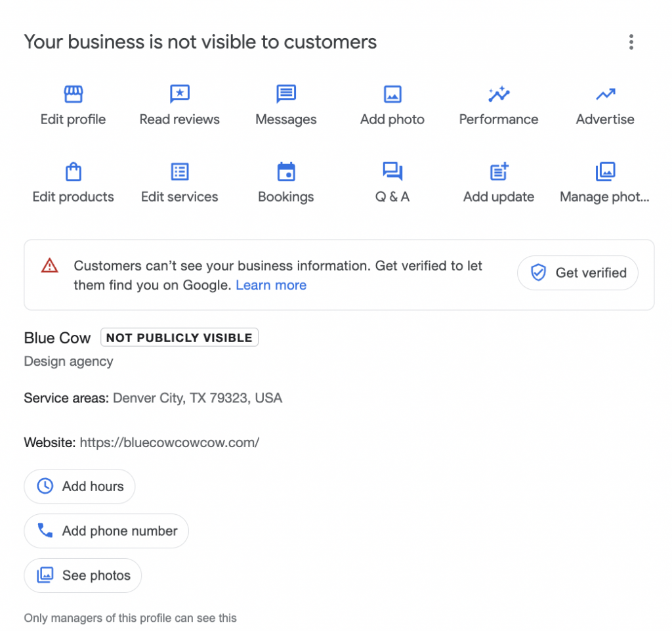The image size is (672, 631).
Task: Follow the Learn more link
Action: coord(271,286)
